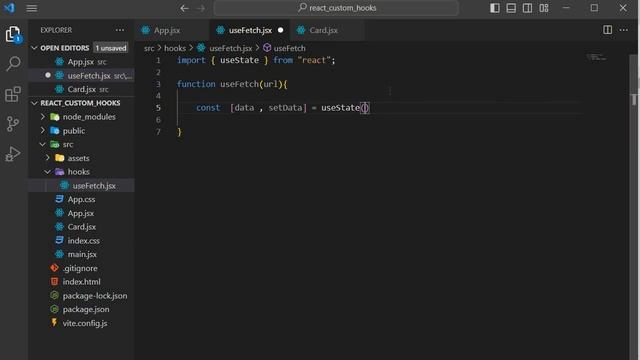The image size is (640, 360).
Task: Open the Search view in the activity bar
Action: (13, 64)
